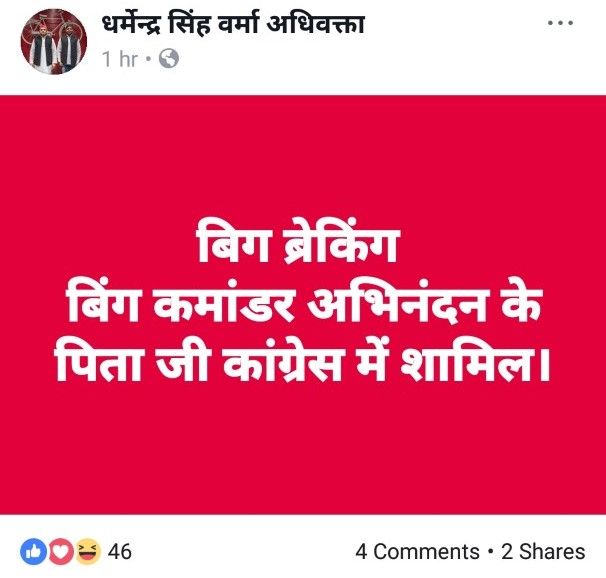The width and height of the screenshot is (606, 578).
Task: Click the line 'बिंग कमांडर अभिनंदन के'
Action: point(303,303)
